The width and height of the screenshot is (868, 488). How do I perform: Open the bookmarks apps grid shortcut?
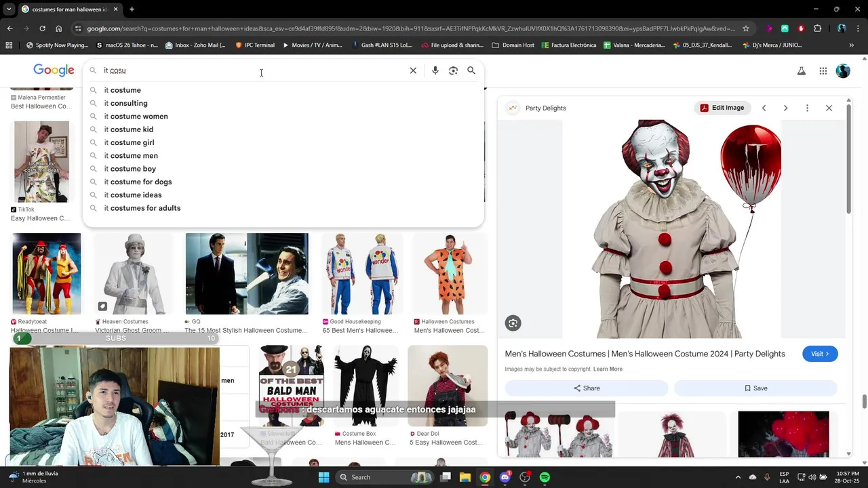pos(9,45)
